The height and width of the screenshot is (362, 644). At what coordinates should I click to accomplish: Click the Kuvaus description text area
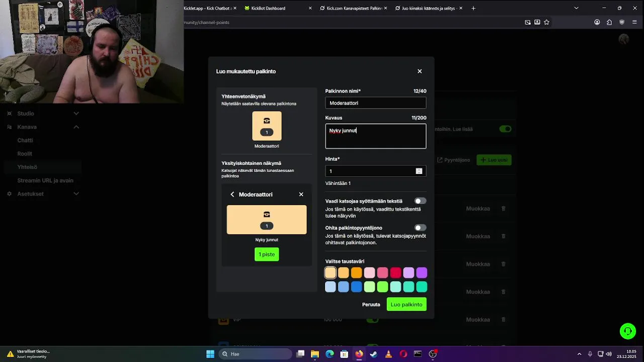376,136
